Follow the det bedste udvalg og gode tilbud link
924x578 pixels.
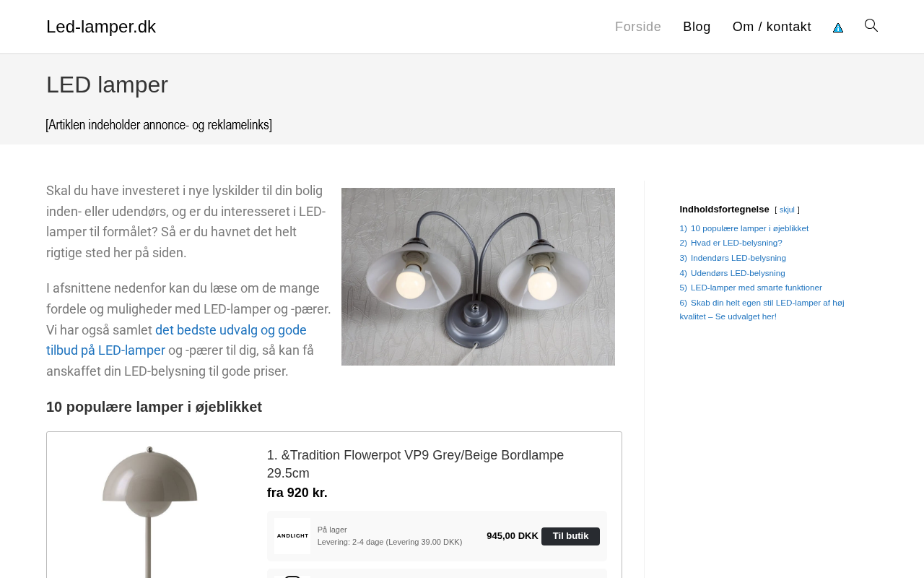(x=176, y=340)
